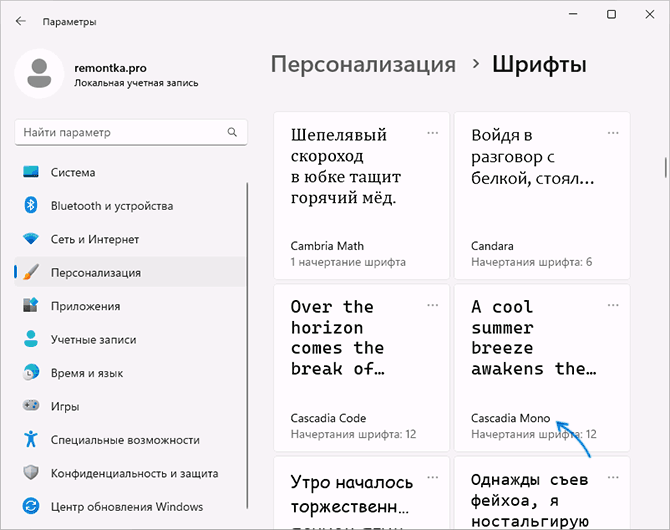Viewport: 670px width, 530px height.
Task: Click the 1 начертание шрифта text
Action: pos(348,262)
